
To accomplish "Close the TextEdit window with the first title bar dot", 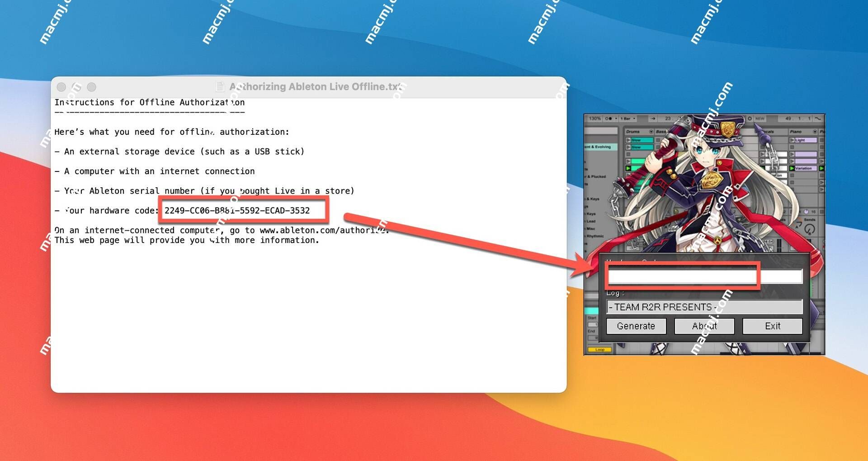I will pos(61,87).
